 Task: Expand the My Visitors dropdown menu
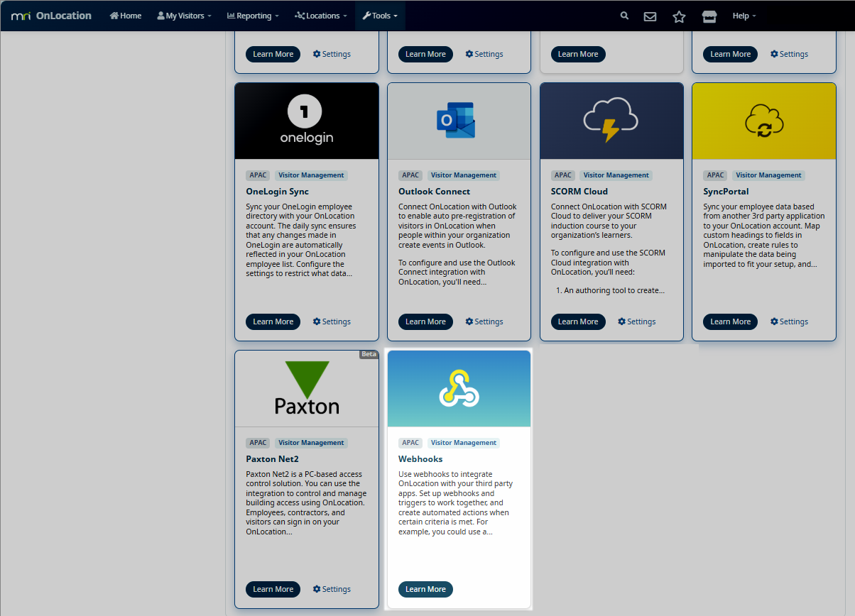tap(184, 16)
